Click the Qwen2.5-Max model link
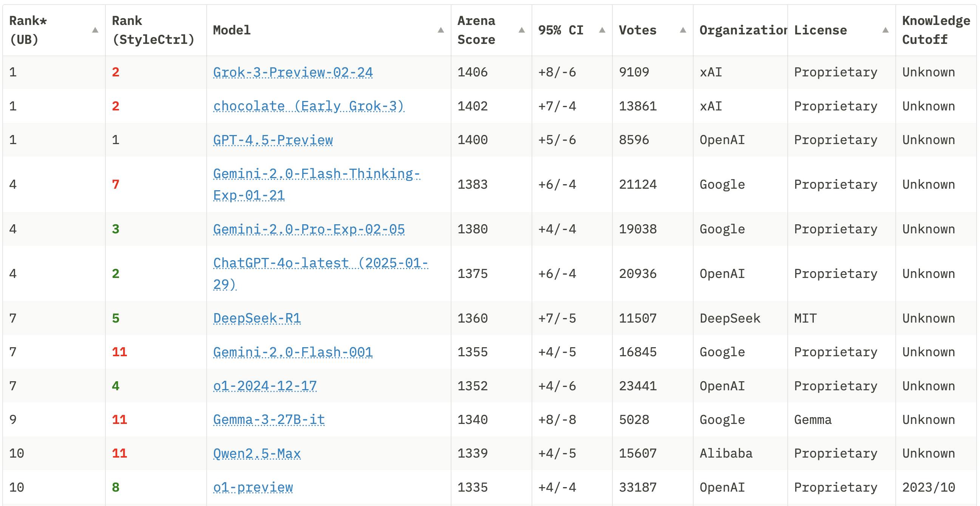 (x=257, y=453)
